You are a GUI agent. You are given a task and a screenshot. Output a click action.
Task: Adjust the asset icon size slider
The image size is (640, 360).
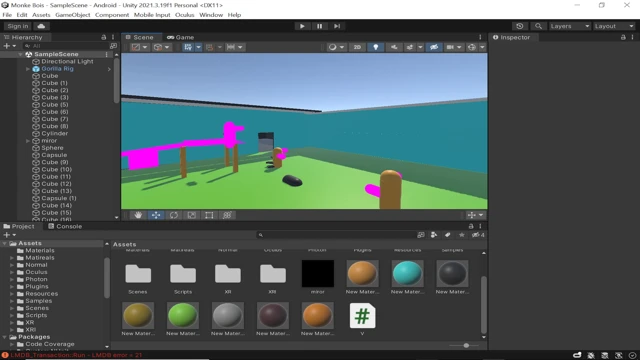coord(466,345)
